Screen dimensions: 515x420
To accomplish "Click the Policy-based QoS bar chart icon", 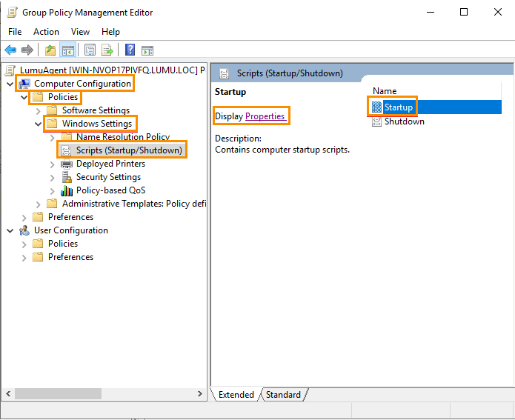I will tap(67, 190).
